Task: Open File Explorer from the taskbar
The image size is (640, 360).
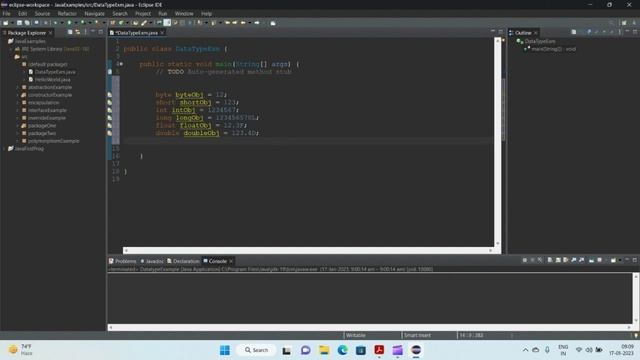Action: click(x=324, y=350)
